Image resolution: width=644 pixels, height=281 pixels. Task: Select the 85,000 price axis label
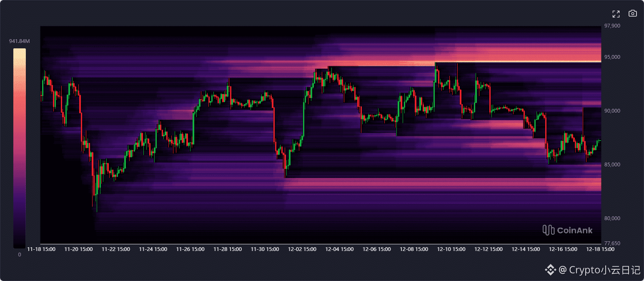pos(612,165)
